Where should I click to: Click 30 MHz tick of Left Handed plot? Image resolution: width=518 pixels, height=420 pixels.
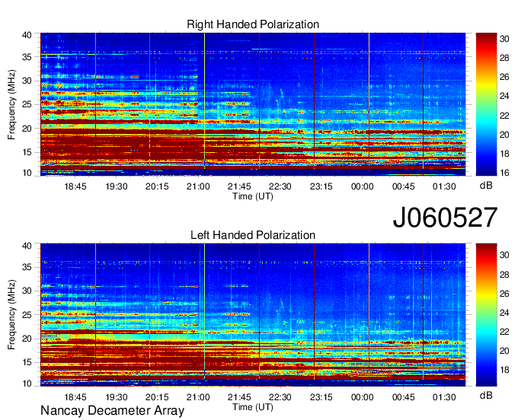27,291
